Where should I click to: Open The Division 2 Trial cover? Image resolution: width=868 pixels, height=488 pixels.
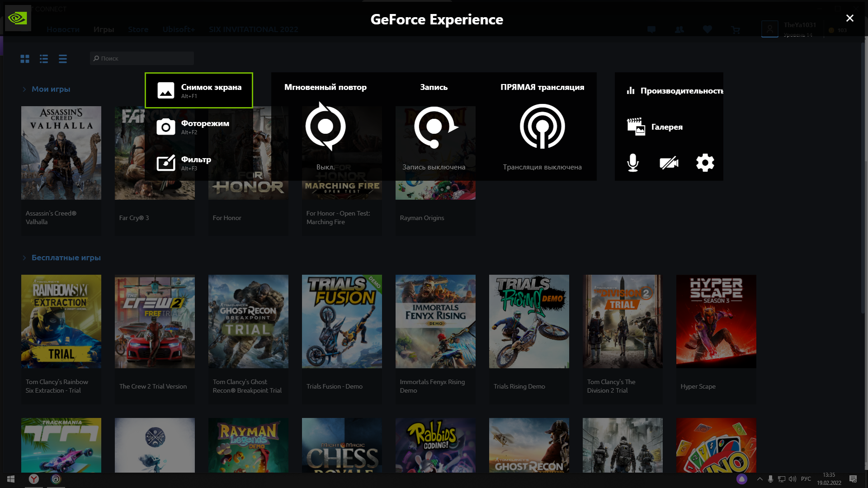coord(623,321)
